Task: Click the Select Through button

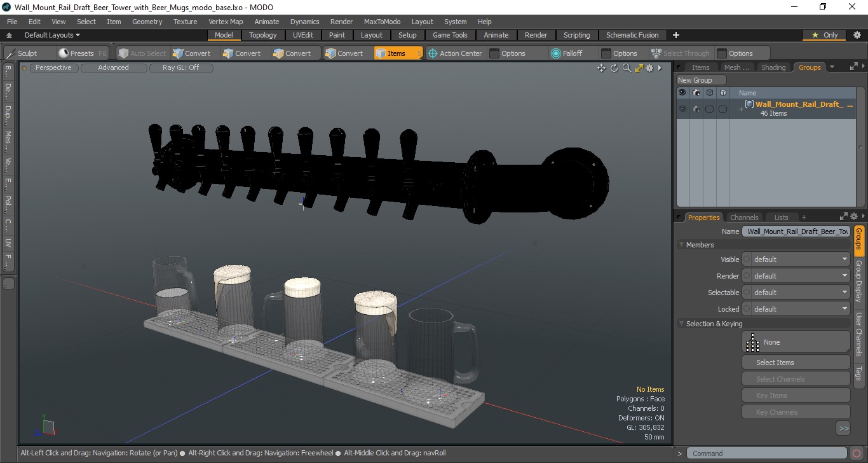Action: click(681, 53)
